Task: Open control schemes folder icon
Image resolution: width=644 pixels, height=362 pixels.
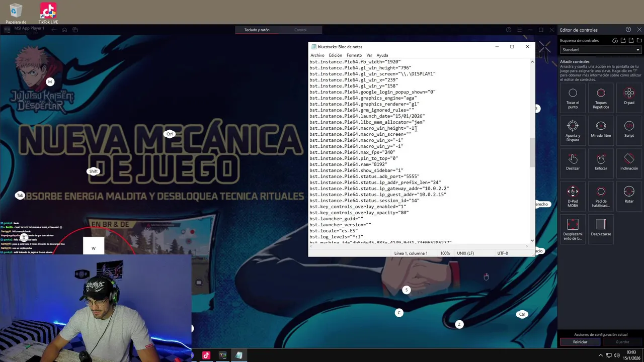Action: (639, 40)
